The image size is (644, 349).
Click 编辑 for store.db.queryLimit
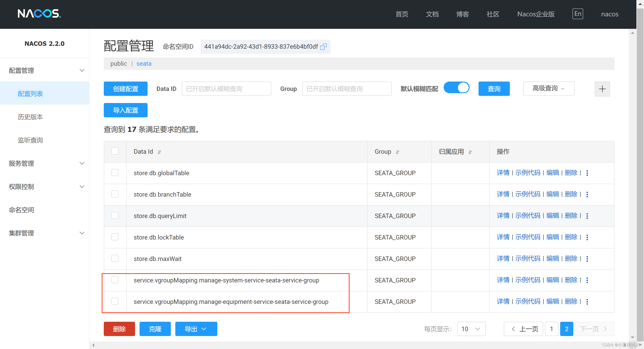[553, 216]
